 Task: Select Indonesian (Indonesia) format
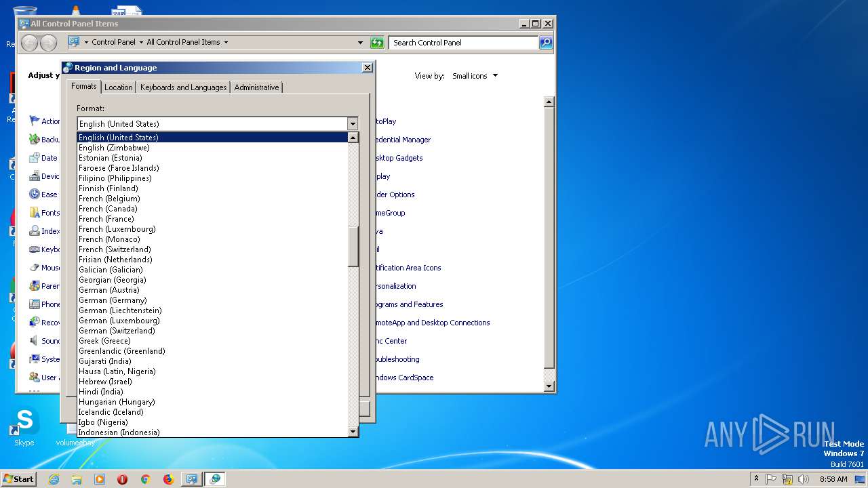[x=212, y=432]
